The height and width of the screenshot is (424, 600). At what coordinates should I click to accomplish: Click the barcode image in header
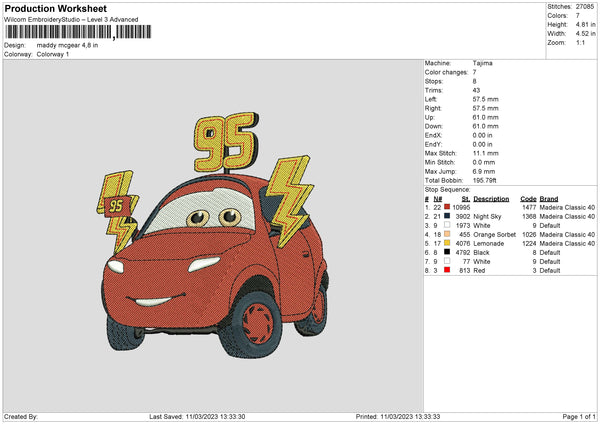click(x=78, y=32)
